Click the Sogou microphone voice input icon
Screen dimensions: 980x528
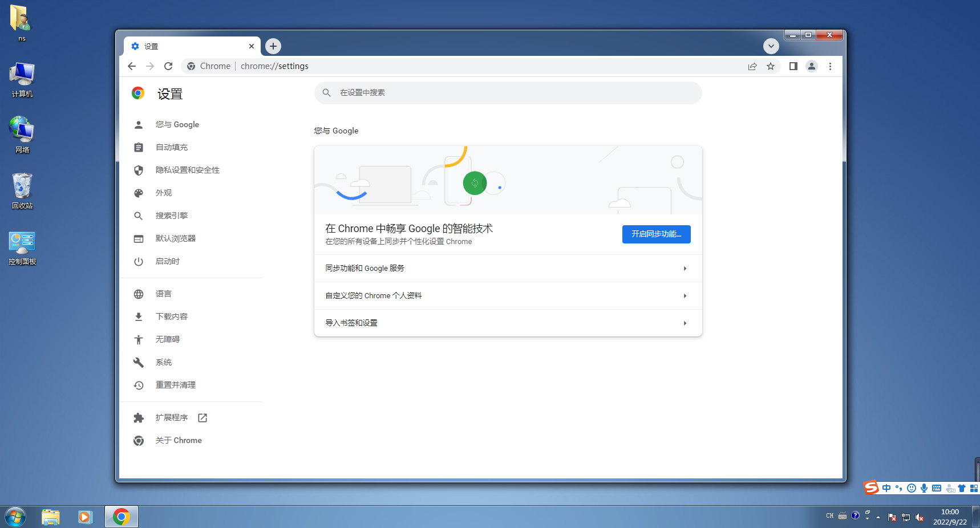(924, 488)
